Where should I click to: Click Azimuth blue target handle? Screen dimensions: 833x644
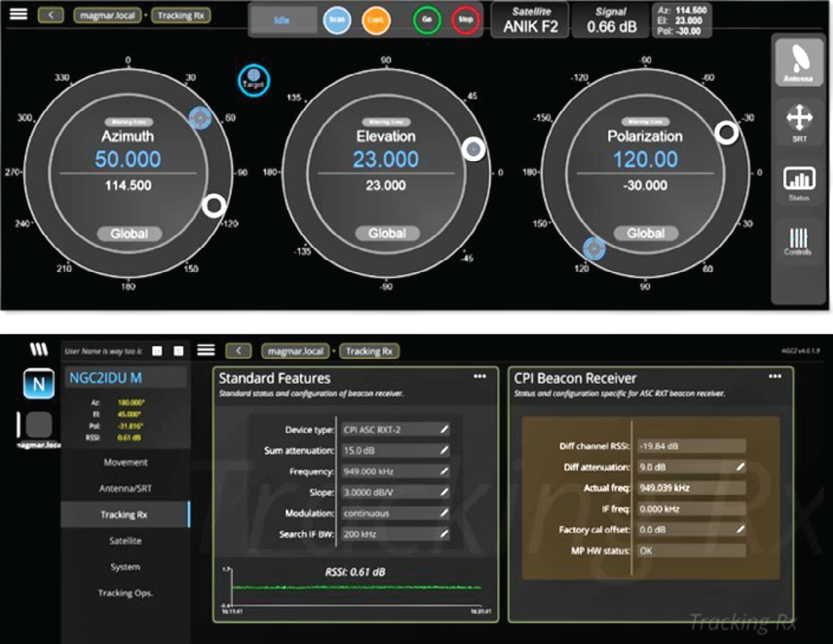click(x=200, y=118)
